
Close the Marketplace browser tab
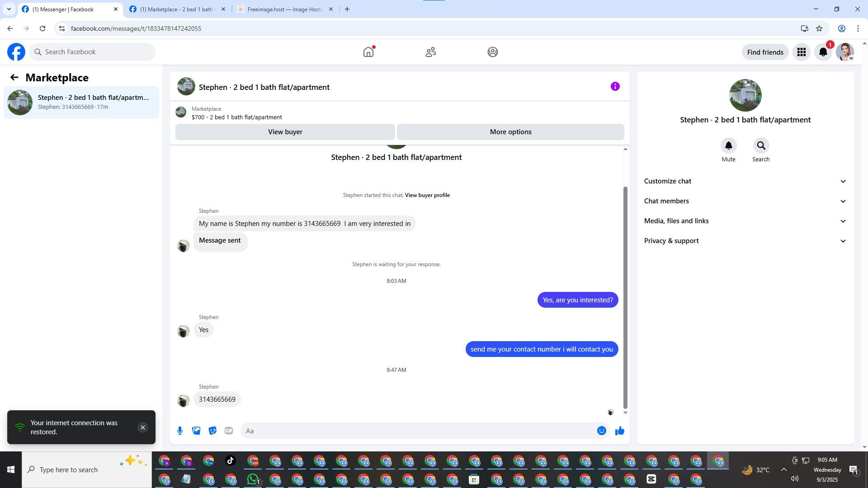tap(223, 9)
